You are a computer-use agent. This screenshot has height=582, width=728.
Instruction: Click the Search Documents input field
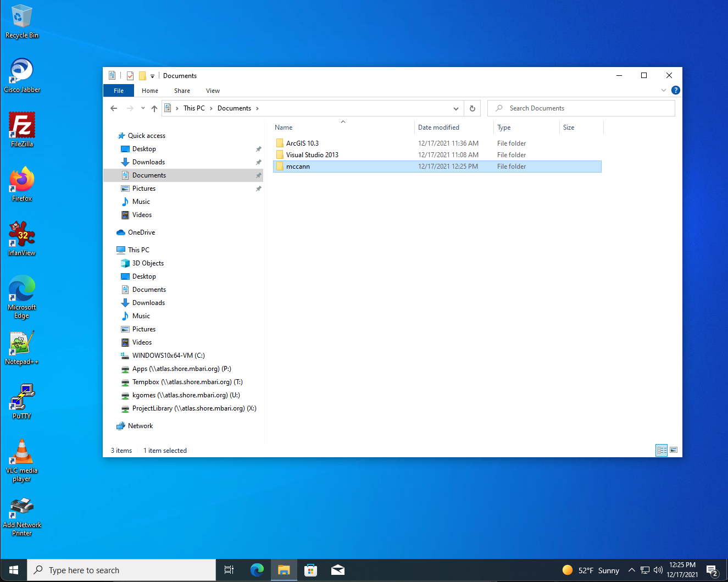pos(581,108)
